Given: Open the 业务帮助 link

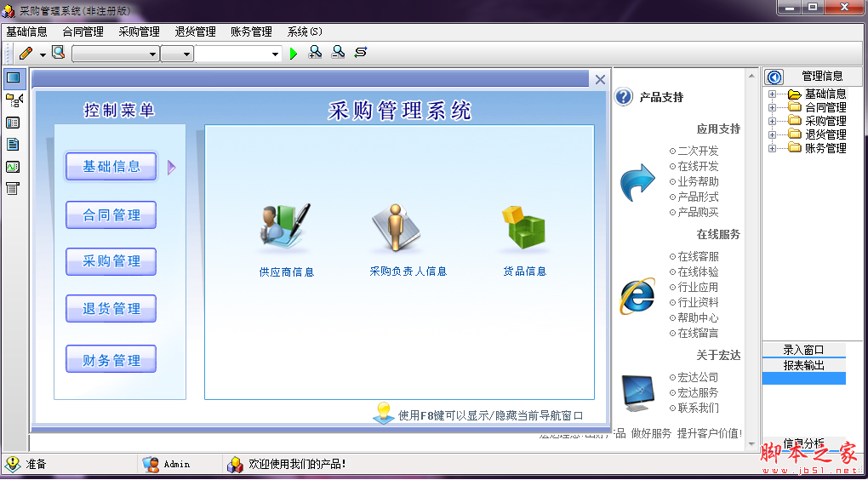Looking at the screenshot, I should click(x=698, y=181).
